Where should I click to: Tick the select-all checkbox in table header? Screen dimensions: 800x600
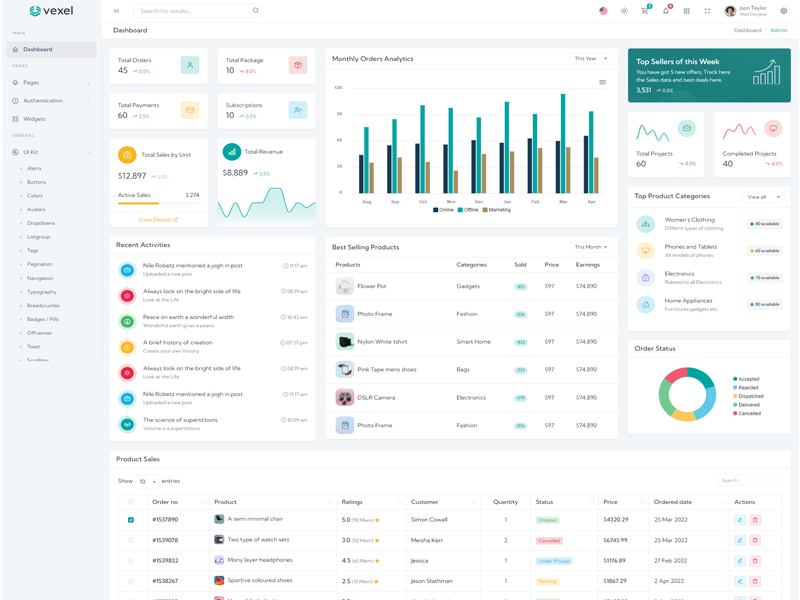pos(131,502)
